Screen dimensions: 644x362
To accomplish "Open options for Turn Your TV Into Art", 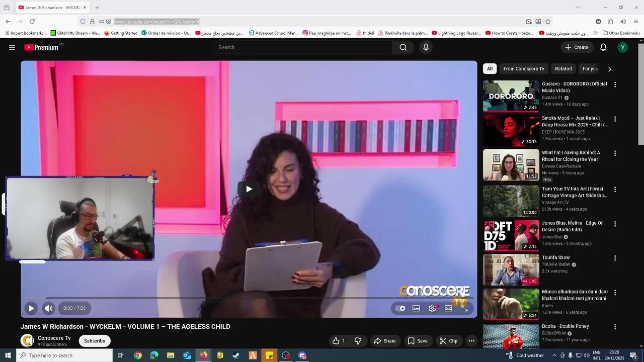I will click(615, 190).
